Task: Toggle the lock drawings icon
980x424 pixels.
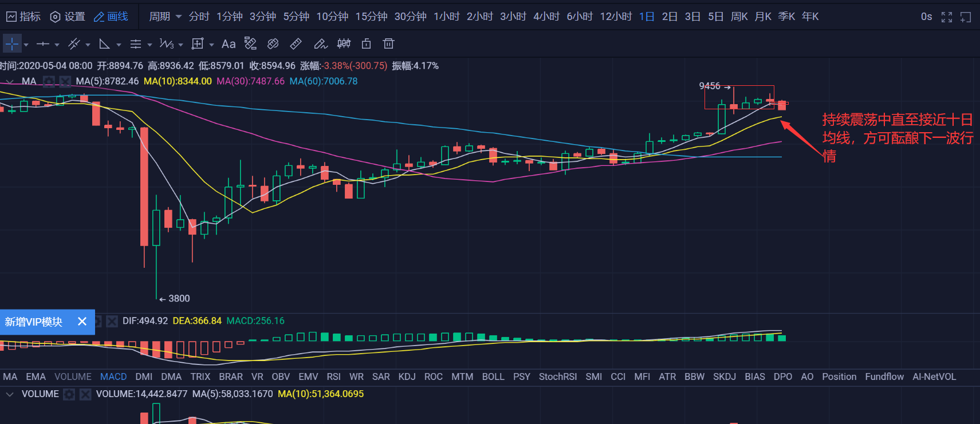Action: [x=367, y=43]
